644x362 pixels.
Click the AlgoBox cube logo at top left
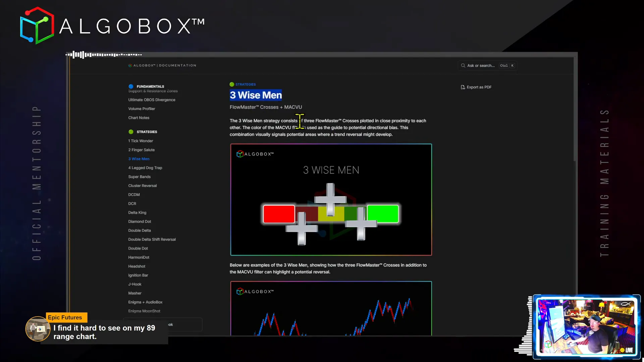(x=37, y=25)
